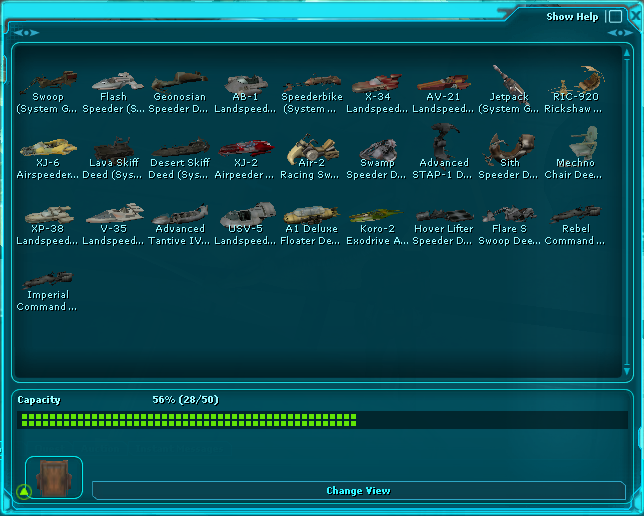
Task: Select the Swoop vehicle deed icon
Action: 48,82
